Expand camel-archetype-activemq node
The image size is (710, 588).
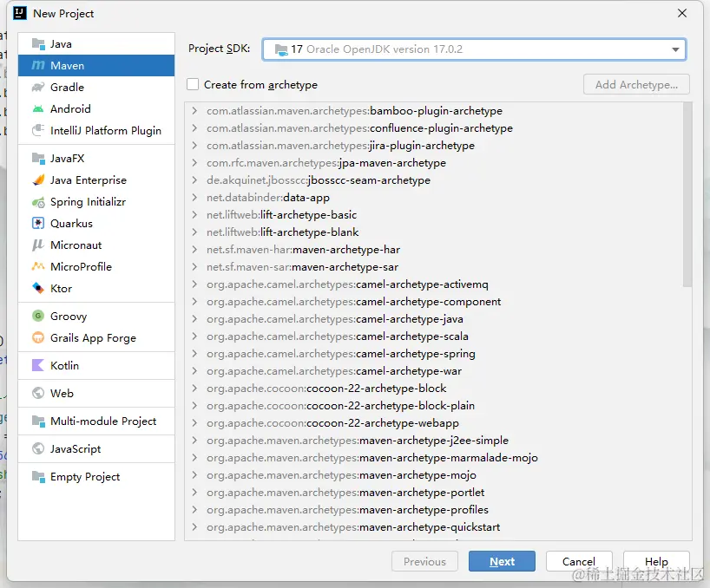194,284
